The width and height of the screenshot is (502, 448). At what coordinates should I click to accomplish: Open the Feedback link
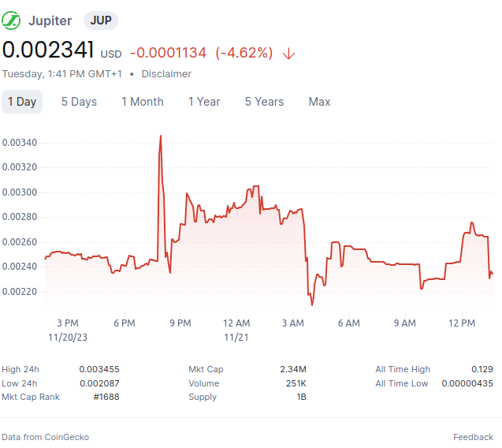473,437
